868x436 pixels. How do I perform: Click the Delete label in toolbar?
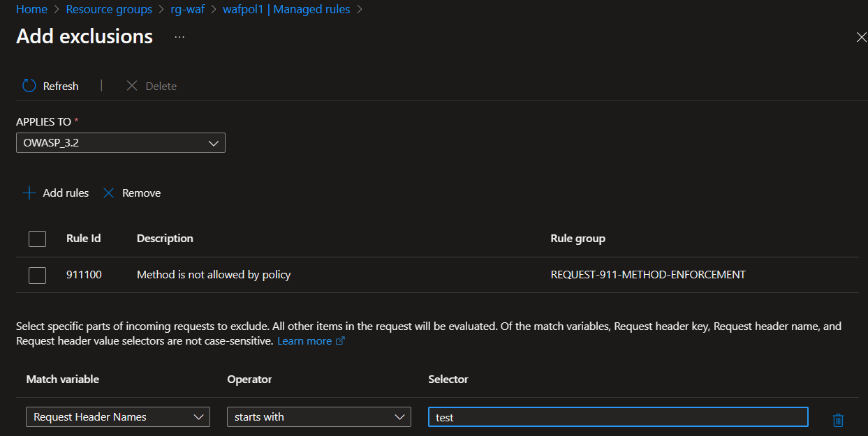161,86
